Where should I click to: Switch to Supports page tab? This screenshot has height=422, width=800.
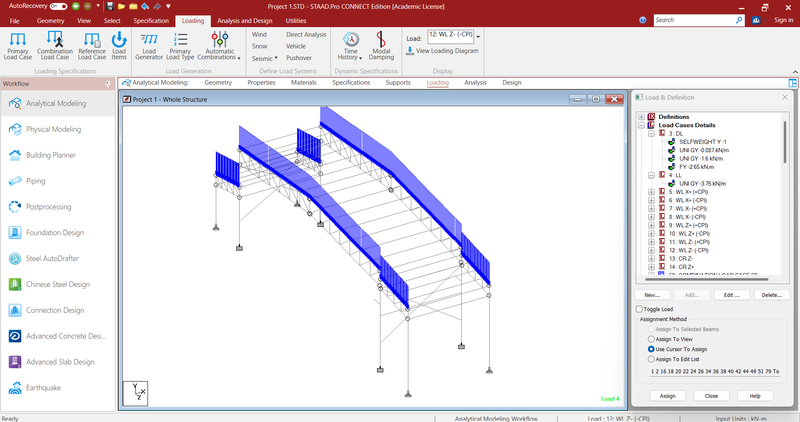pos(398,83)
